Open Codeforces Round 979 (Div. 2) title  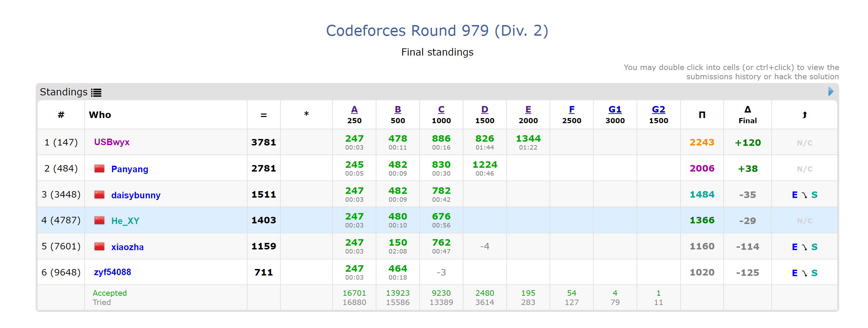(x=437, y=31)
